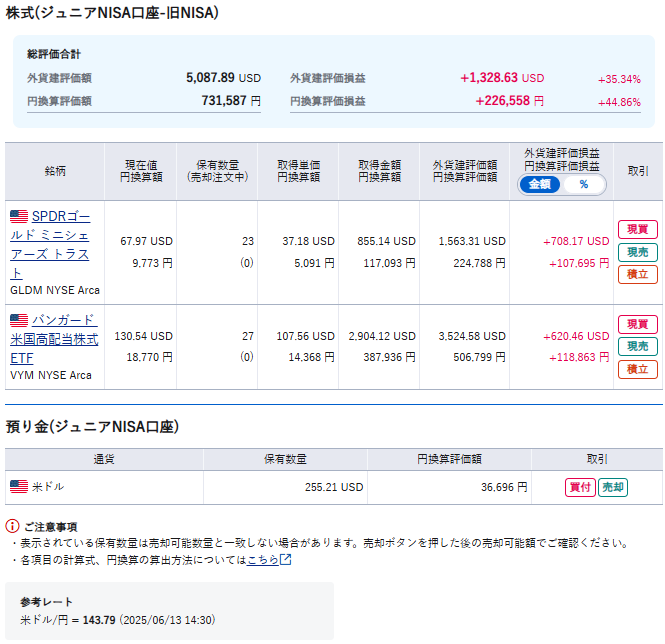Image resolution: width=665 pixels, height=644 pixels.
Task: Select GLDM acquisition amount 855.14 USD
Action: coord(386,241)
